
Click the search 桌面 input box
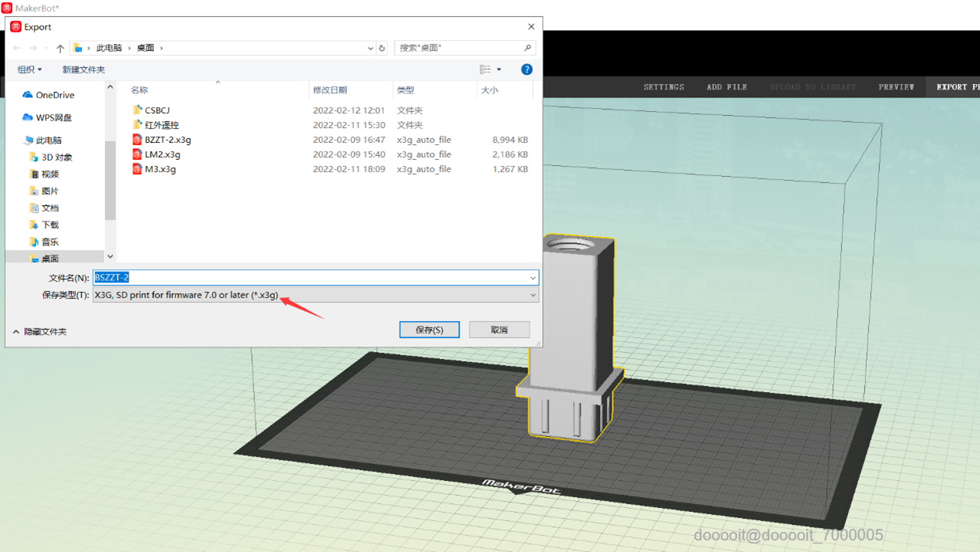point(459,48)
